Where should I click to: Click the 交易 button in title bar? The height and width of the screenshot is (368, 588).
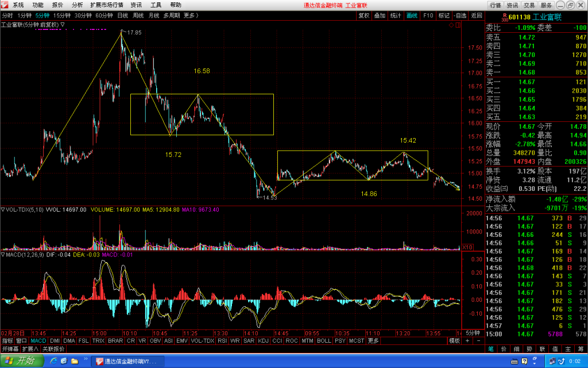coord(529,5)
